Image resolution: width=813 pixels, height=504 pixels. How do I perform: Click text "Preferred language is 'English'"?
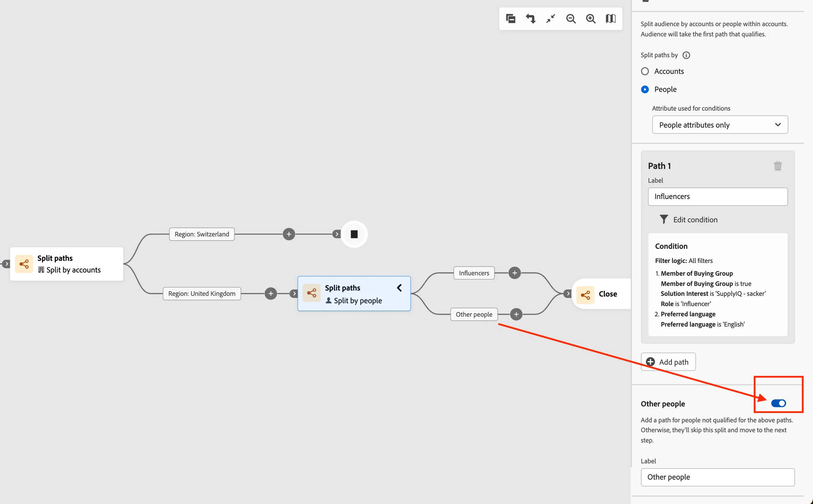click(x=703, y=324)
